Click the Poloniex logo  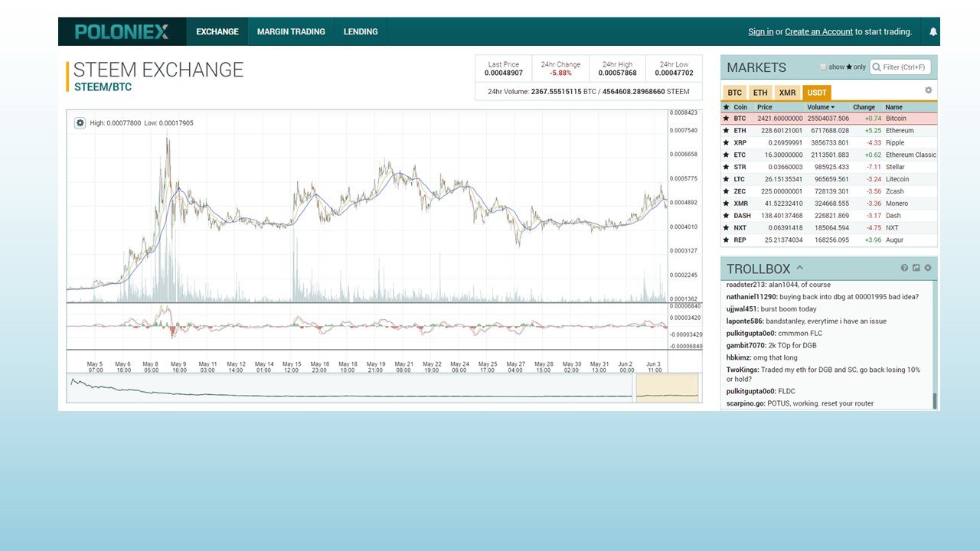(x=122, y=32)
